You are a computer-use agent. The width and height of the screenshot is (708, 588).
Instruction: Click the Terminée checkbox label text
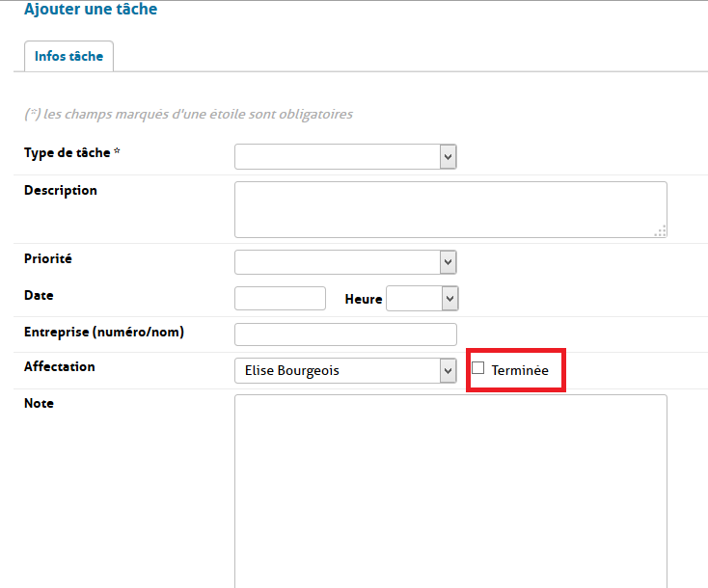coord(520,370)
